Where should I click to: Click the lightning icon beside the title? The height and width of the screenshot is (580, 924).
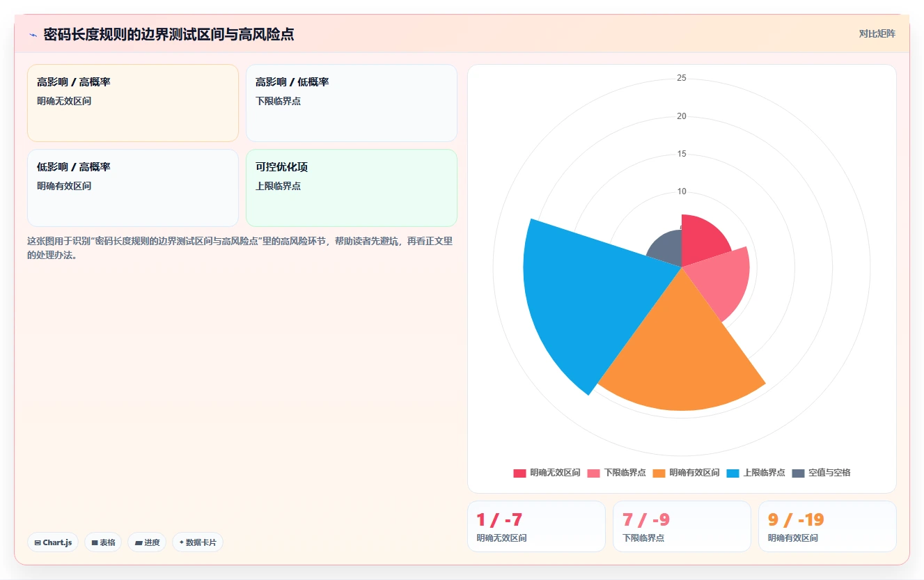pyautogui.click(x=33, y=35)
